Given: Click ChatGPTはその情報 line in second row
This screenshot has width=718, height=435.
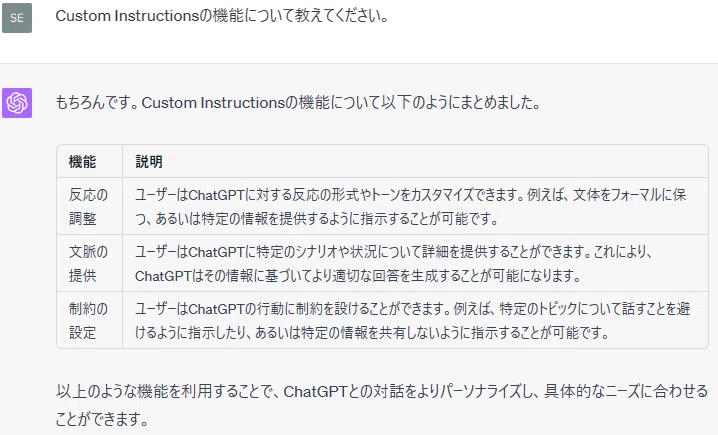Looking at the screenshot, I should click(x=358, y=276).
